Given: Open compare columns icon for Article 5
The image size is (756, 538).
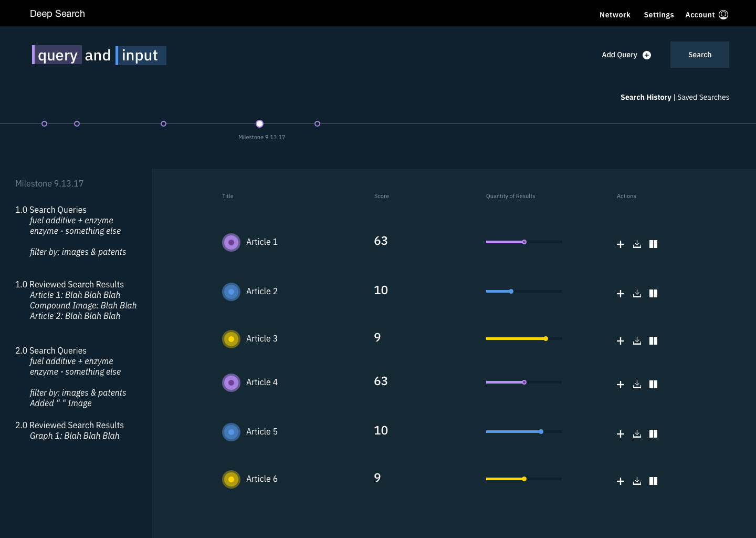Looking at the screenshot, I should [x=653, y=434].
